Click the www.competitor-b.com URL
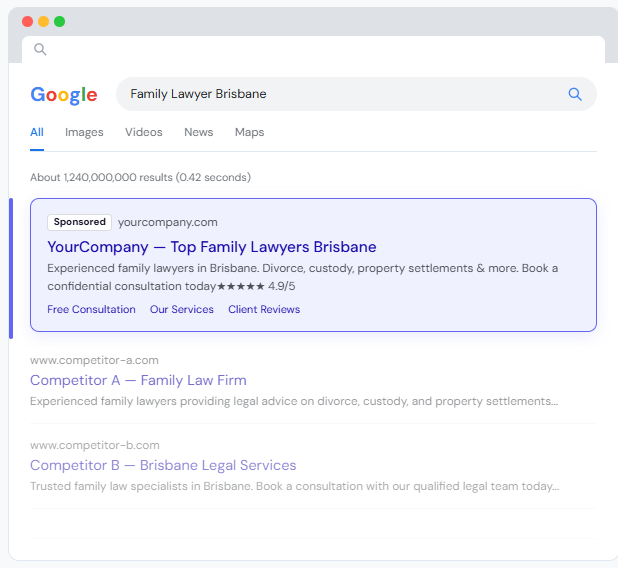618x568 pixels. tap(95, 445)
